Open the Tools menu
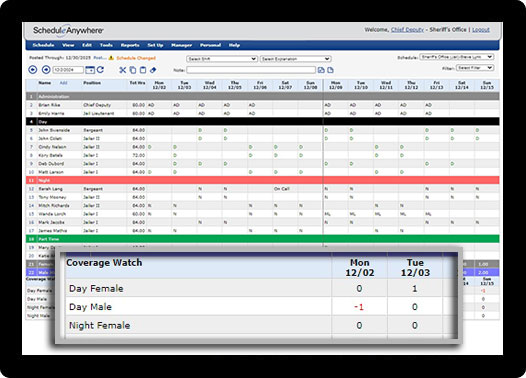The width and height of the screenshot is (526, 378). point(106,45)
